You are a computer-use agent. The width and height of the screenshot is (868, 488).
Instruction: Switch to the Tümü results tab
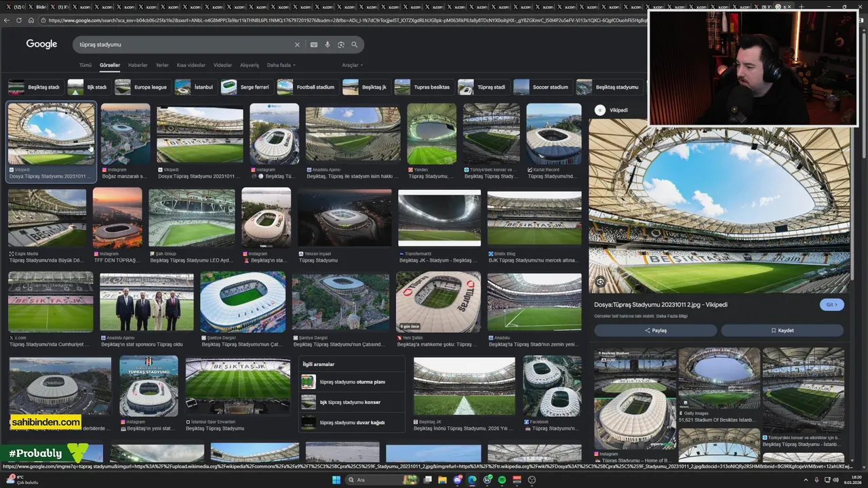85,65
